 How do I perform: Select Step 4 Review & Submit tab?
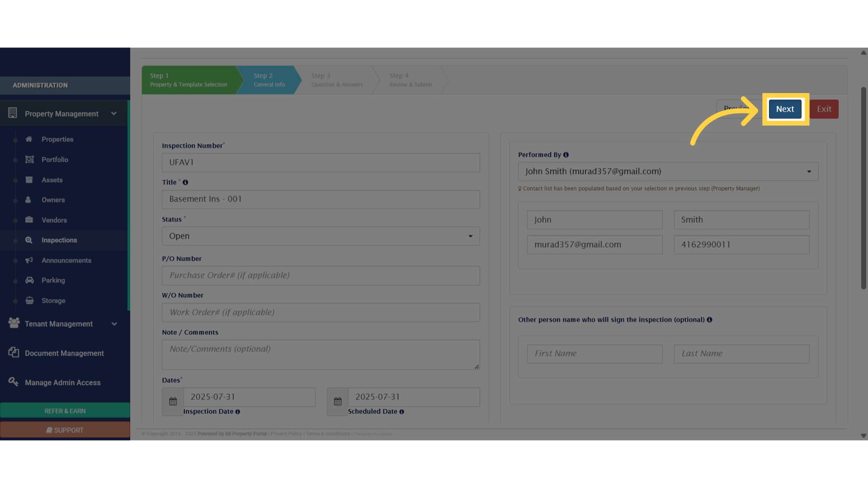[x=410, y=80]
